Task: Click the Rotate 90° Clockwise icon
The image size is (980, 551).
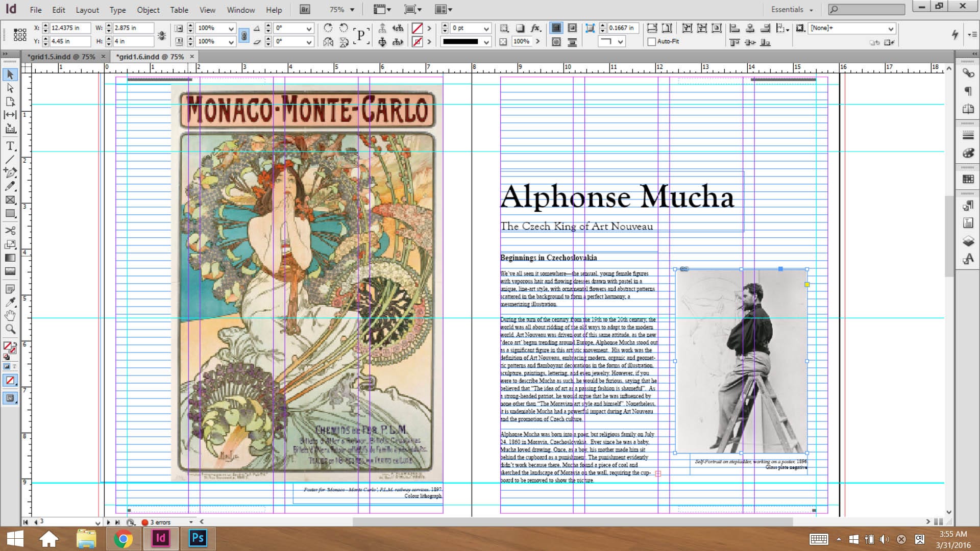Action: (x=328, y=28)
